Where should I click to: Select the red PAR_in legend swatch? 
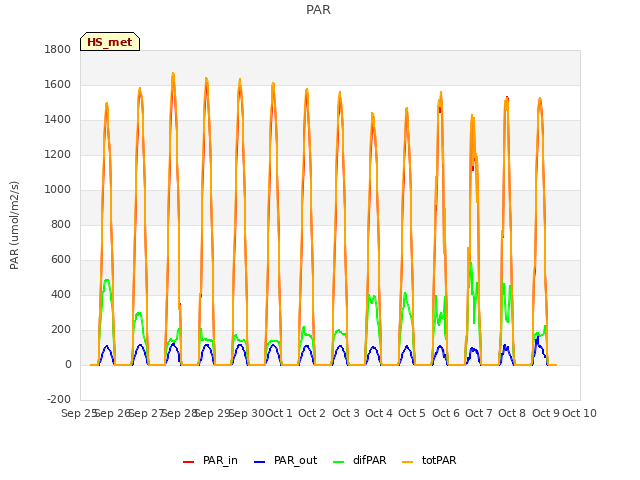189,462
